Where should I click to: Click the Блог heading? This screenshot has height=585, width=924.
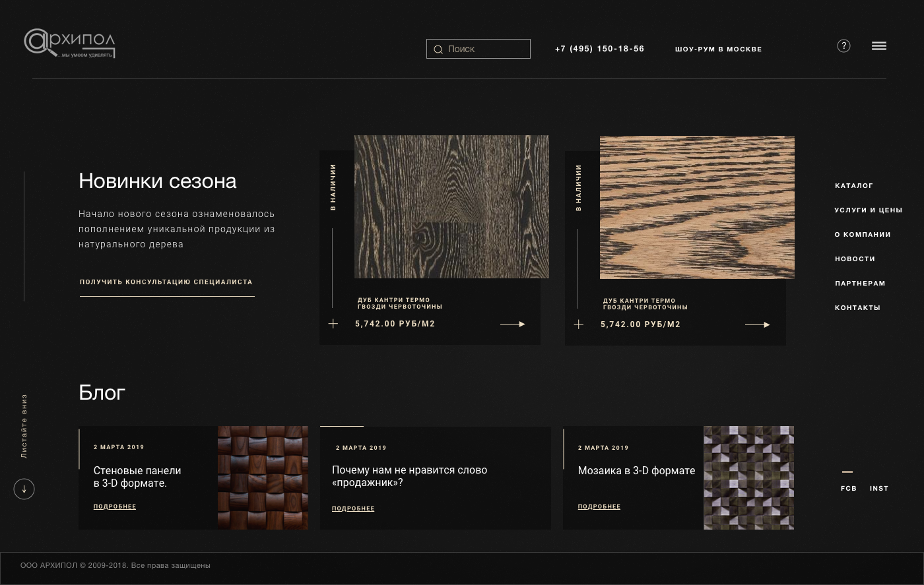point(102,393)
